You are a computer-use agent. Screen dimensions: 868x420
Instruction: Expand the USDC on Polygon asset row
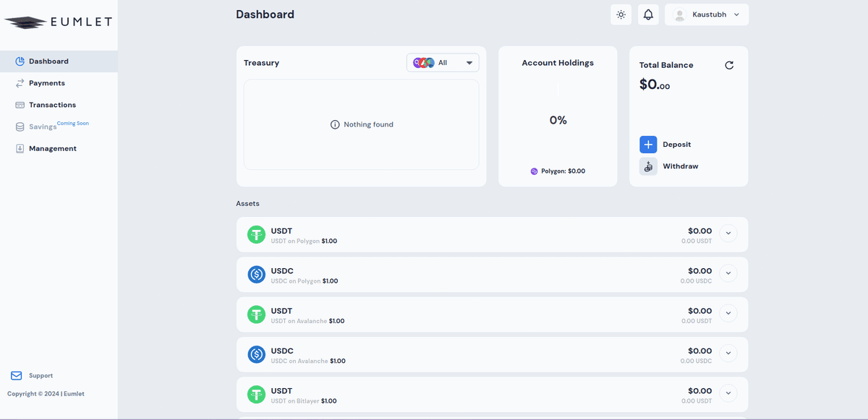tap(728, 274)
